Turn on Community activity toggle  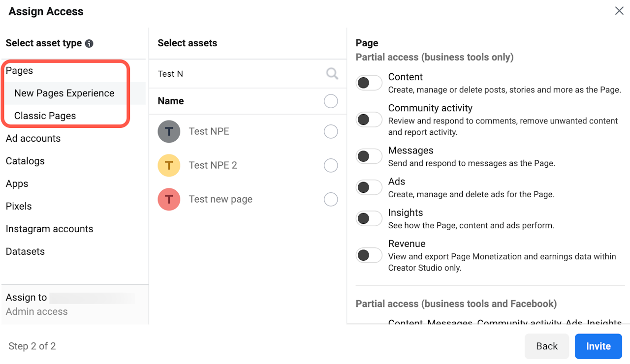coord(369,120)
